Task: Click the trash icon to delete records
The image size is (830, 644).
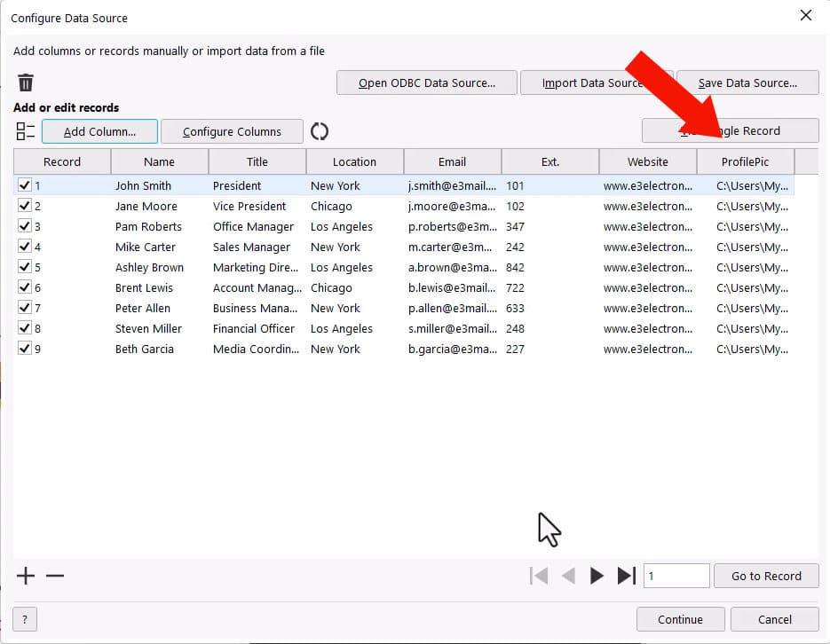Action: (x=26, y=82)
